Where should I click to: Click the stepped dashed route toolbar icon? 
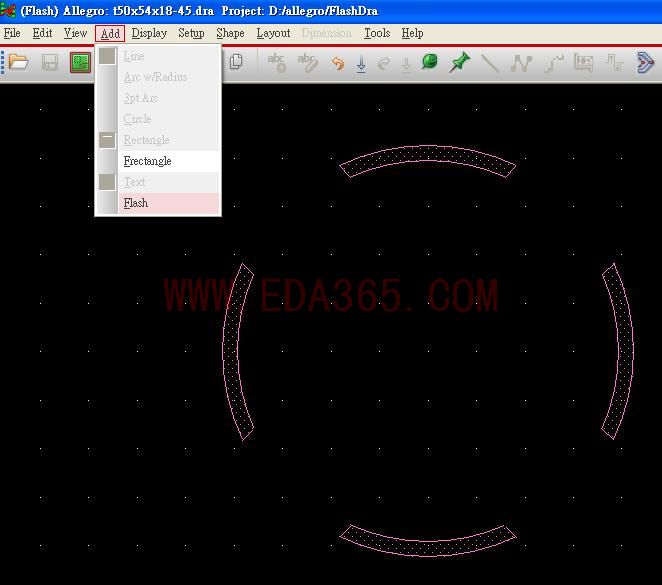(553, 63)
